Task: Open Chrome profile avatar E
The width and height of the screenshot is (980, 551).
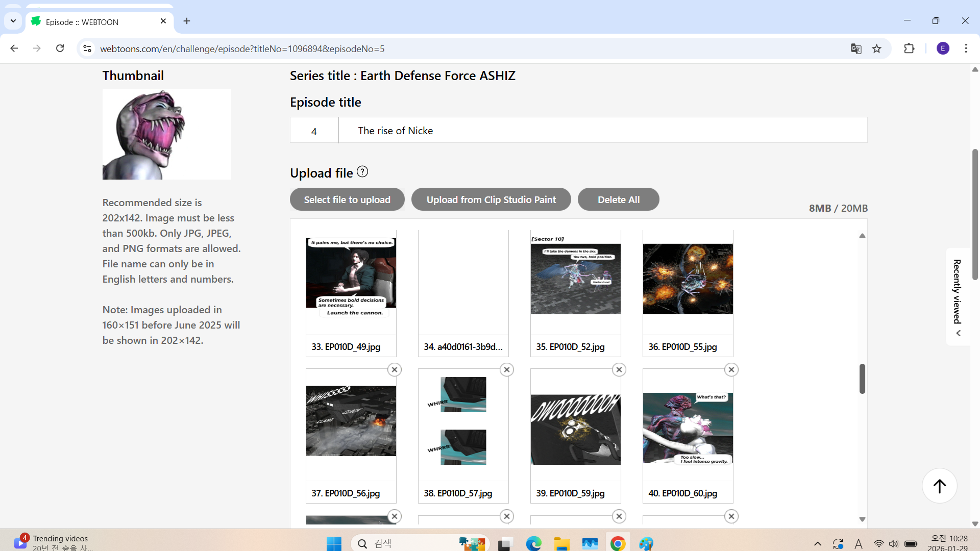Action: click(x=943, y=48)
